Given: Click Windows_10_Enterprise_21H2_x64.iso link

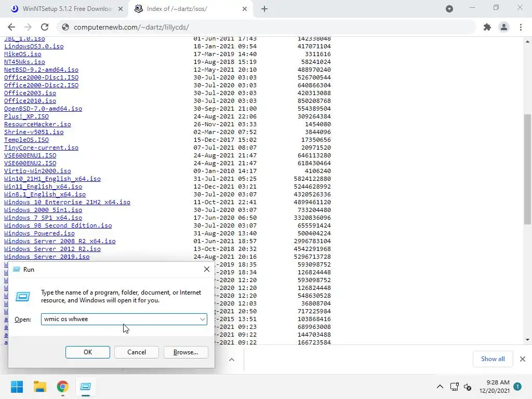Looking at the screenshot, I should (67, 202).
